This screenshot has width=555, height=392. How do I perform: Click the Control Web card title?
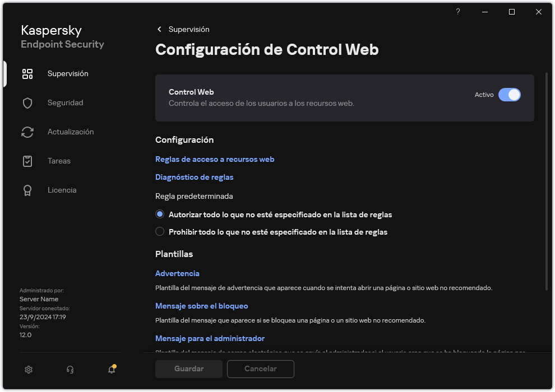191,92
